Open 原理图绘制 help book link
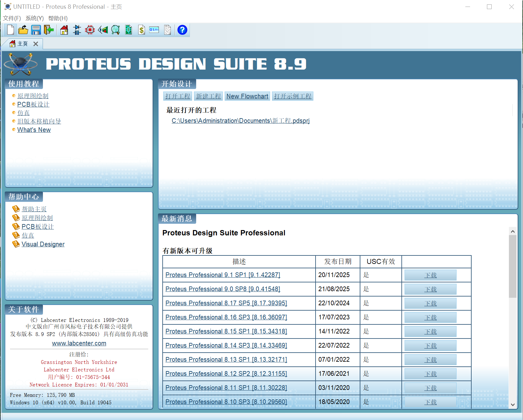The height and width of the screenshot is (420, 523). point(37,218)
